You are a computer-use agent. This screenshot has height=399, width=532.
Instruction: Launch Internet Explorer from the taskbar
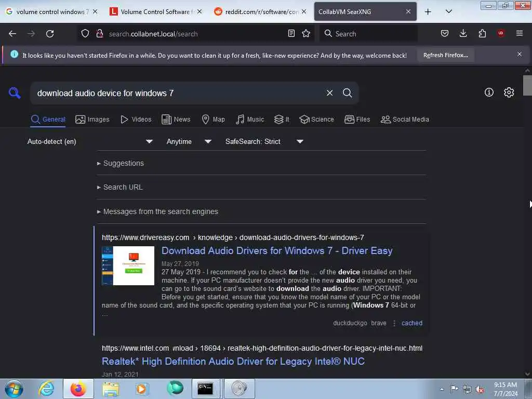(x=46, y=389)
